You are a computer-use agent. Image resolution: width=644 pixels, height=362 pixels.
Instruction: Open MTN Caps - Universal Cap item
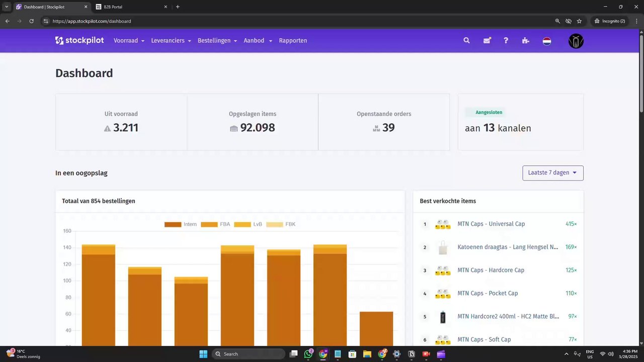491,224
